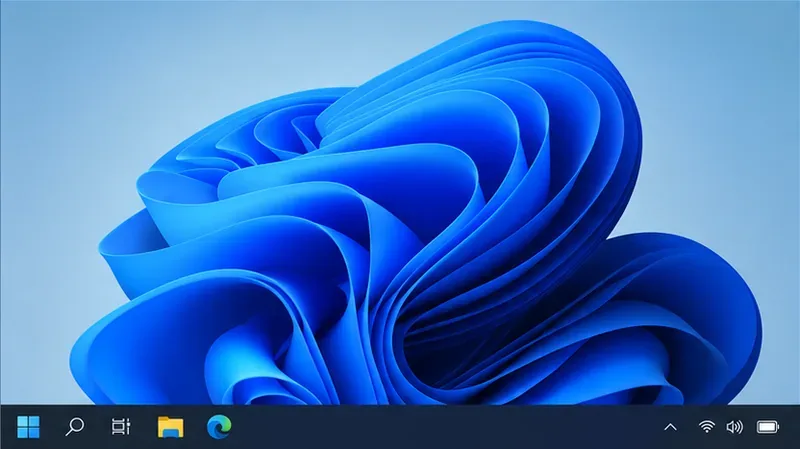
Task: Open volume speaker icon
Action: (734, 427)
